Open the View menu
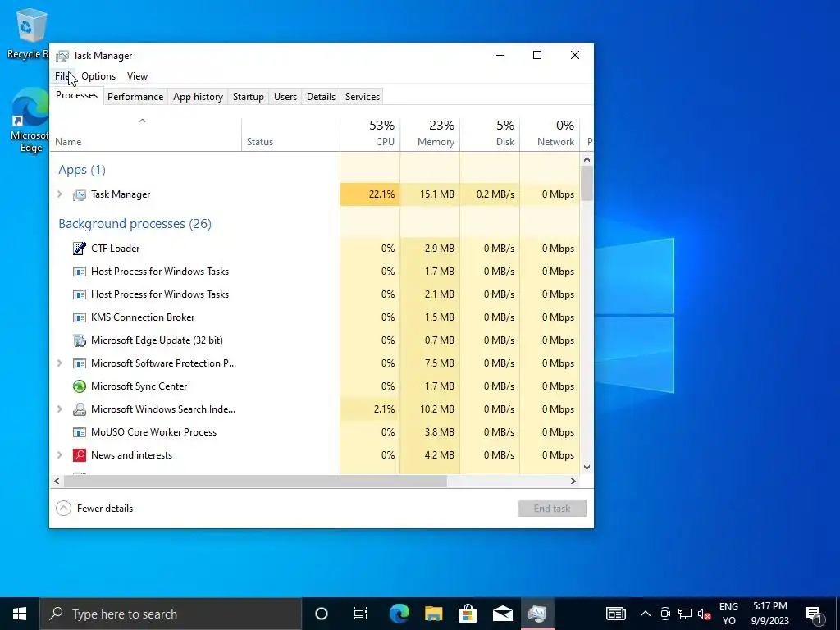Screen dimensions: 840x630 coord(137,76)
